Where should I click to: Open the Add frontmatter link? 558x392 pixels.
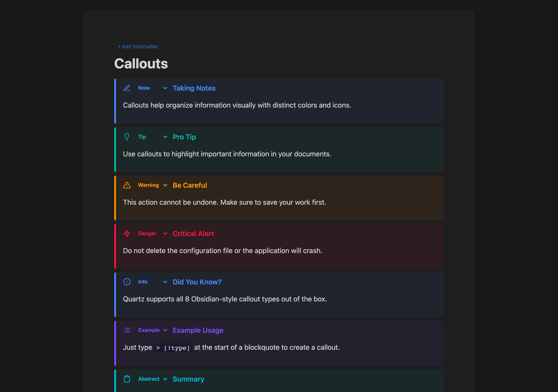point(138,46)
